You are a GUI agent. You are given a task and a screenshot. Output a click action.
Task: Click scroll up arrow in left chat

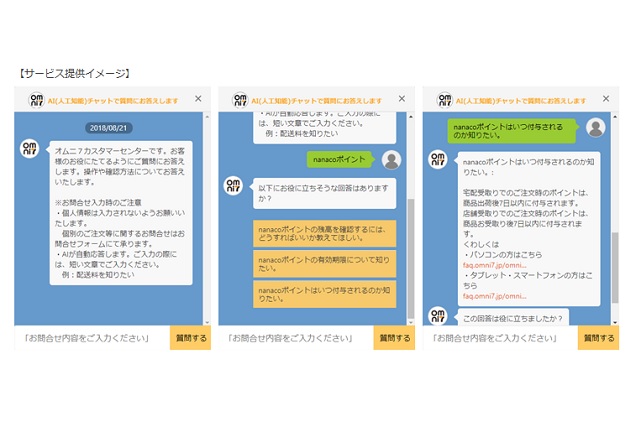[207, 117]
